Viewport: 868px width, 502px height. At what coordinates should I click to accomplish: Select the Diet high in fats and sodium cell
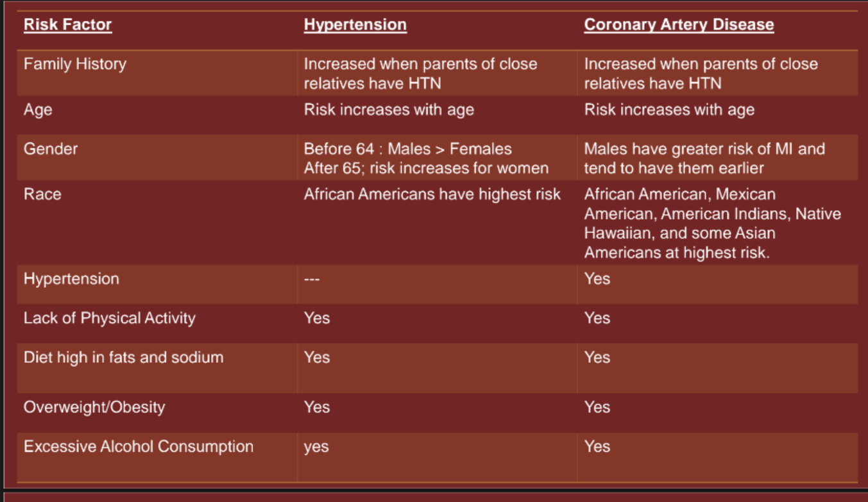pos(123,357)
